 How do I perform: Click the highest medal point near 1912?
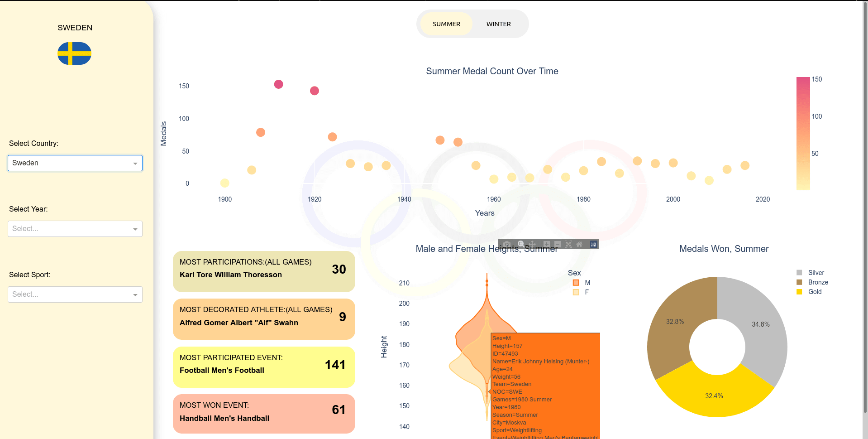click(x=279, y=84)
